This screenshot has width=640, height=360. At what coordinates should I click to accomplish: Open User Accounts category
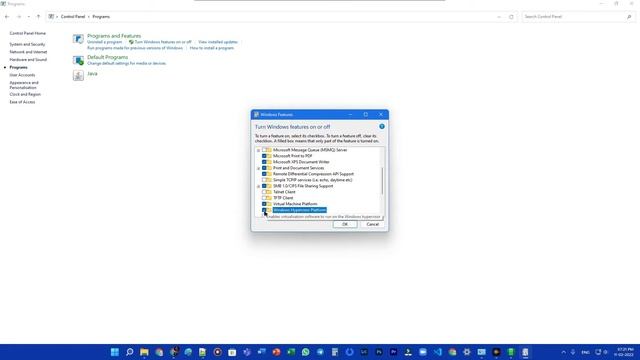tap(22, 75)
